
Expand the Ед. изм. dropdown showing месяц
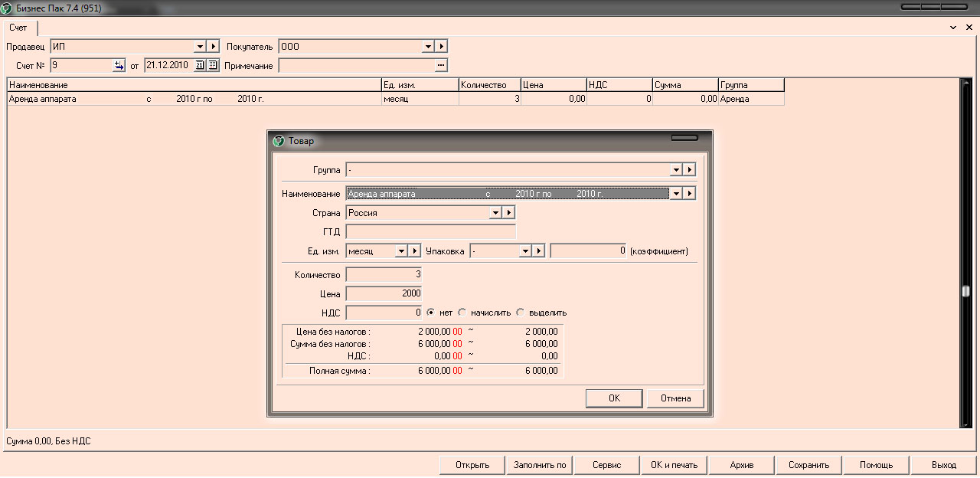pyautogui.click(x=401, y=251)
